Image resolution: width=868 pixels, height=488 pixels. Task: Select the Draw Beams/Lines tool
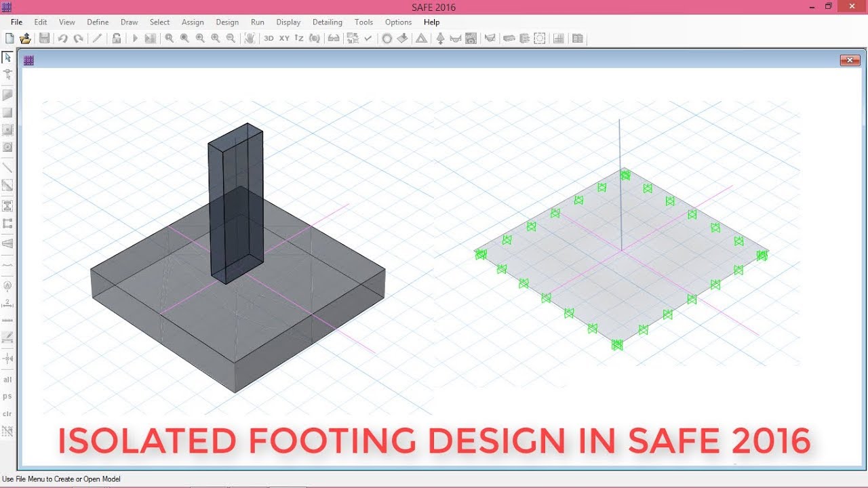click(x=7, y=167)
